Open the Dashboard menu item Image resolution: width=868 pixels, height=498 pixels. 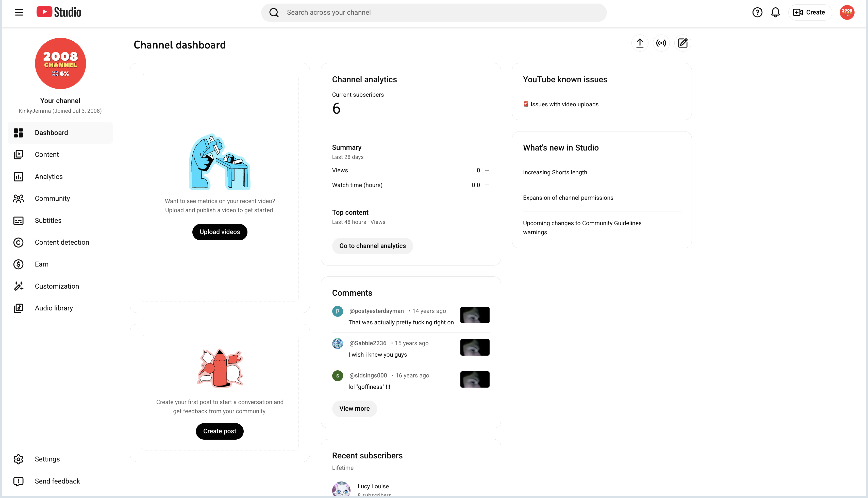point(60,133)
